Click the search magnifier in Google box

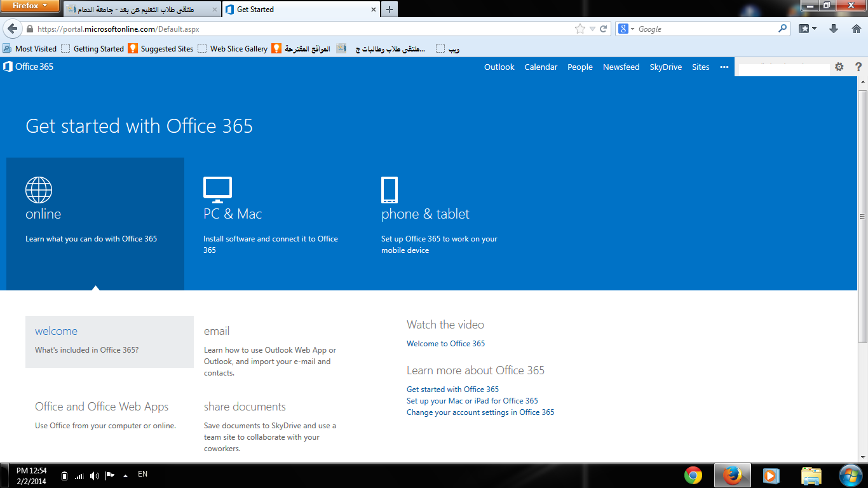click(783, 29)
